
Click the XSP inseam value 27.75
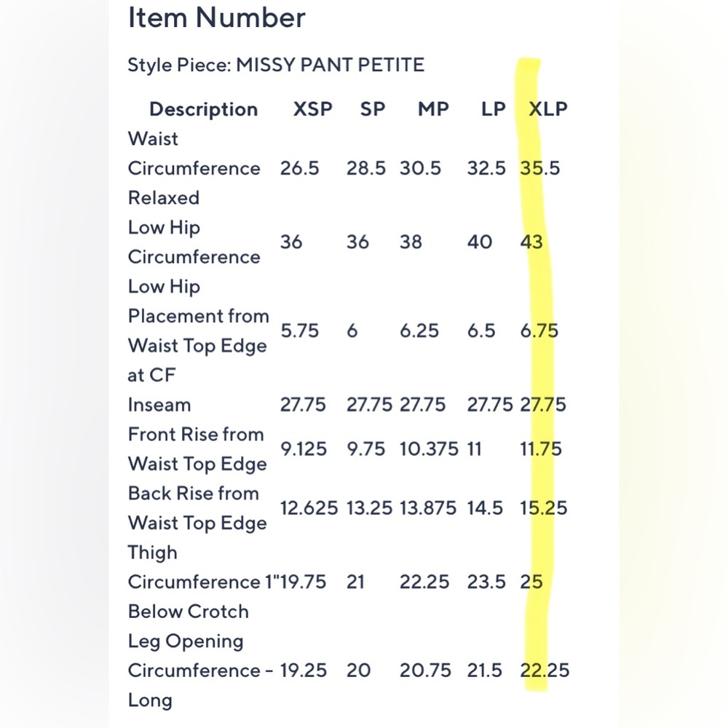(303, 405)
